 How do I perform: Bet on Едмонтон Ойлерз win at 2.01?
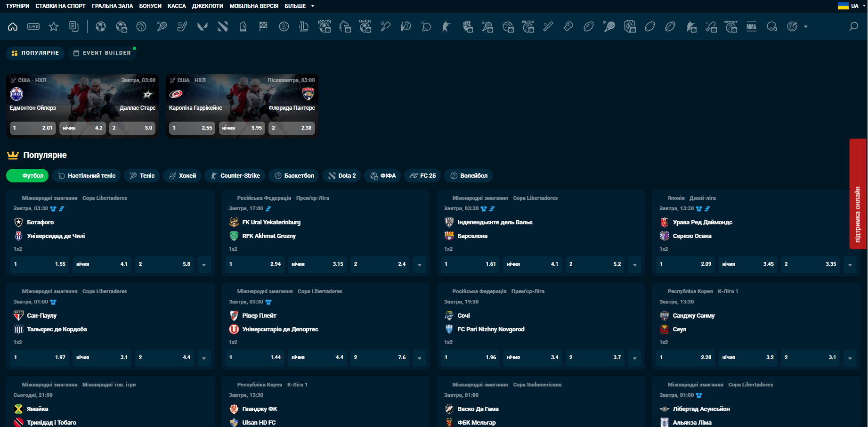33,128
